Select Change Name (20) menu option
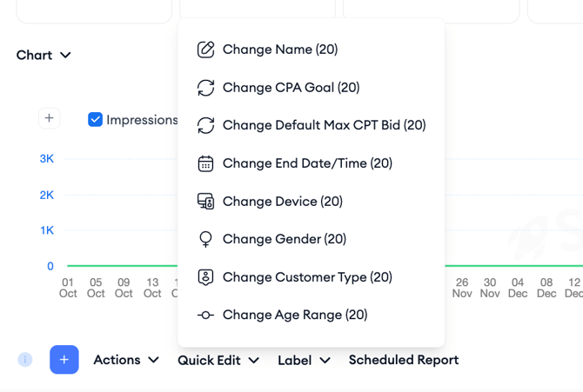The height and width of the screenshot is (392, 583). point(279,50)
